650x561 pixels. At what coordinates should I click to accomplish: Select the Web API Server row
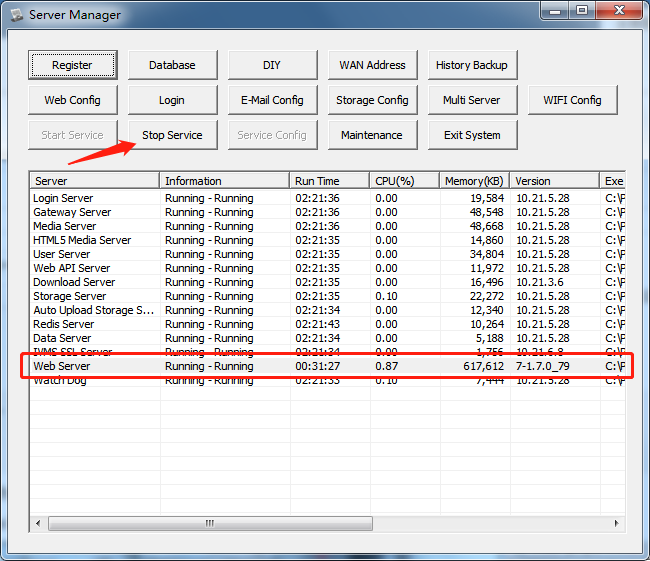pos(327,268)
